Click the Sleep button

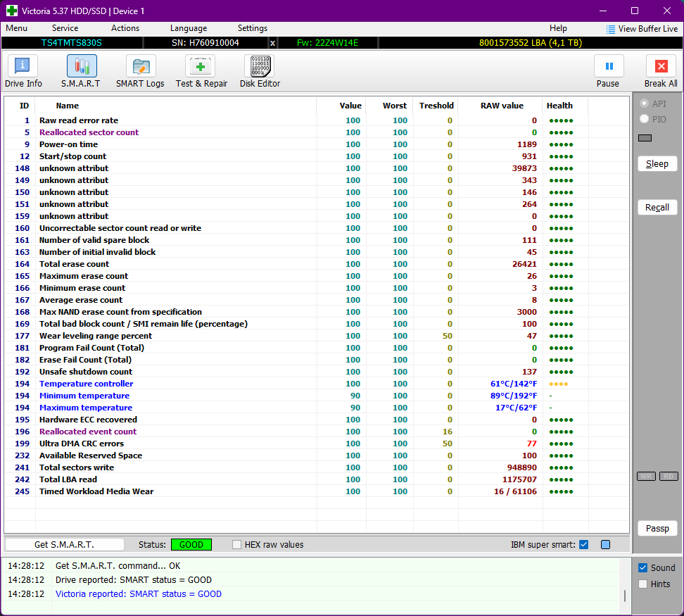[x=657, y=164]
